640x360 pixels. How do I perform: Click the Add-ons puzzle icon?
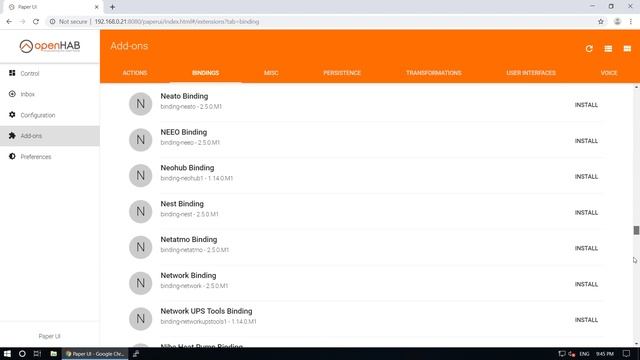12,136
